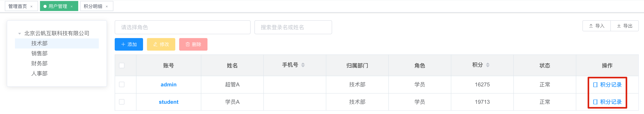The width and height of the screenshot is (644, 114).
Task: Click the import upload arrow icon
Action: click(x=591, y=26)
